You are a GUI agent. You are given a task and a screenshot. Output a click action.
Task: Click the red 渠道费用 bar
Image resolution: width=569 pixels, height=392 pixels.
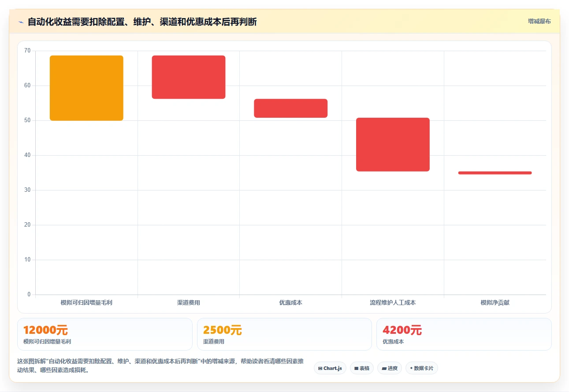pyautogui.click(x=189, y=77)
